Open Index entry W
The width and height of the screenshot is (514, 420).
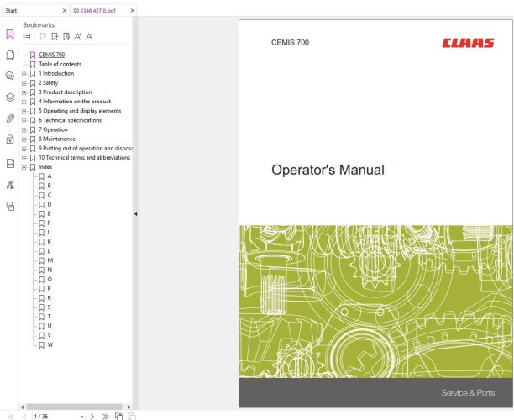point(50,344)
